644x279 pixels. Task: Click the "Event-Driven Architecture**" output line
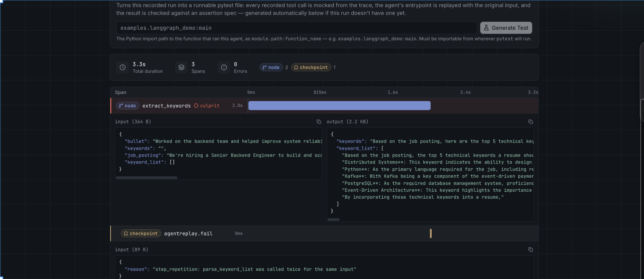point(437,190)
